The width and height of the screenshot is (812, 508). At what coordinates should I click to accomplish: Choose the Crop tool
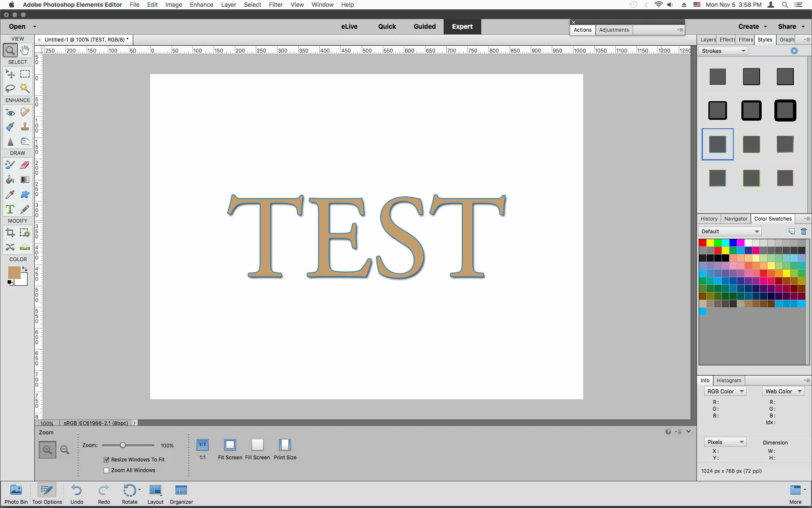(x=10, y=232)
